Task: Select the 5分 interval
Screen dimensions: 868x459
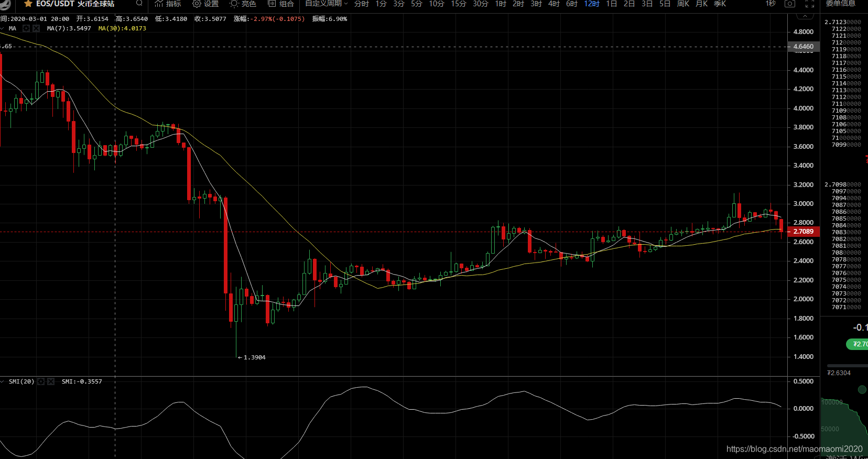Action: point(417,4)
